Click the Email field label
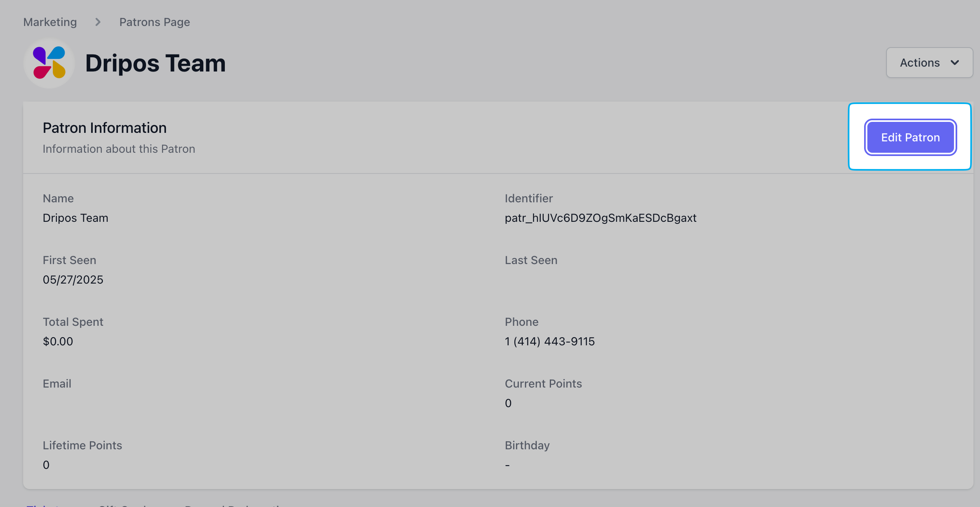980x507 pixels. pos(57,383)
